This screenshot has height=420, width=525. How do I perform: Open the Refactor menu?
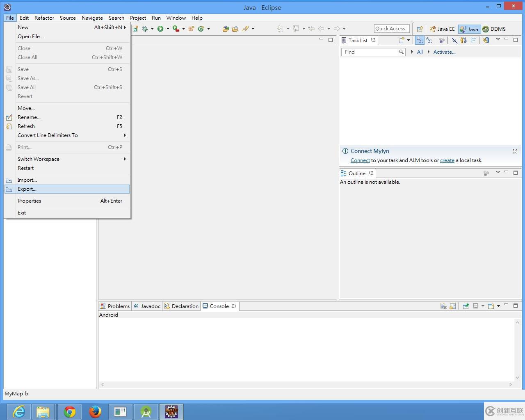pos(44,18)
